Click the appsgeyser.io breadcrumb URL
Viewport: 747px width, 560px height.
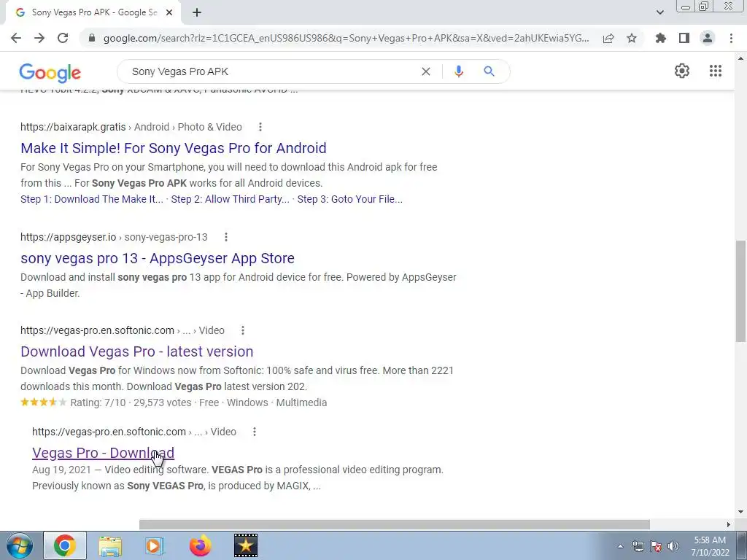(114, 237)
